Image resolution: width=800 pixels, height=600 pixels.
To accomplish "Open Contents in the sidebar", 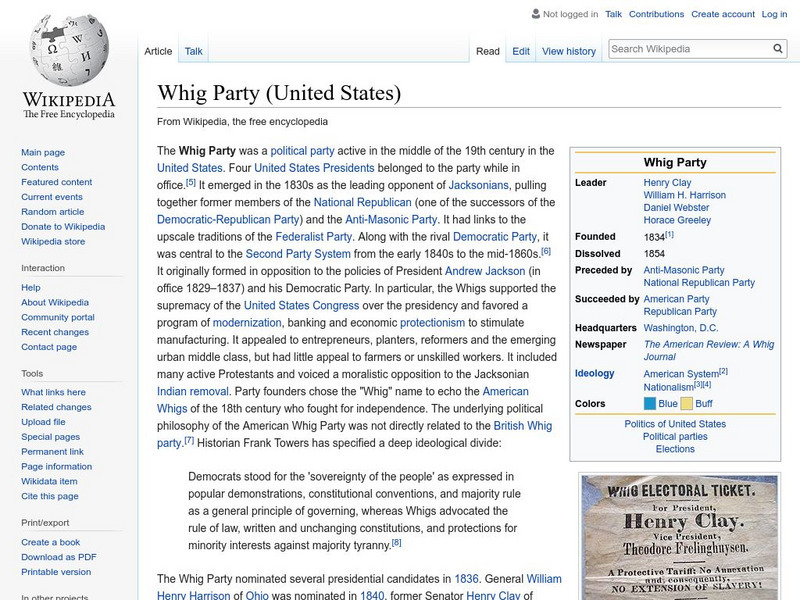I will click(40, 167).
